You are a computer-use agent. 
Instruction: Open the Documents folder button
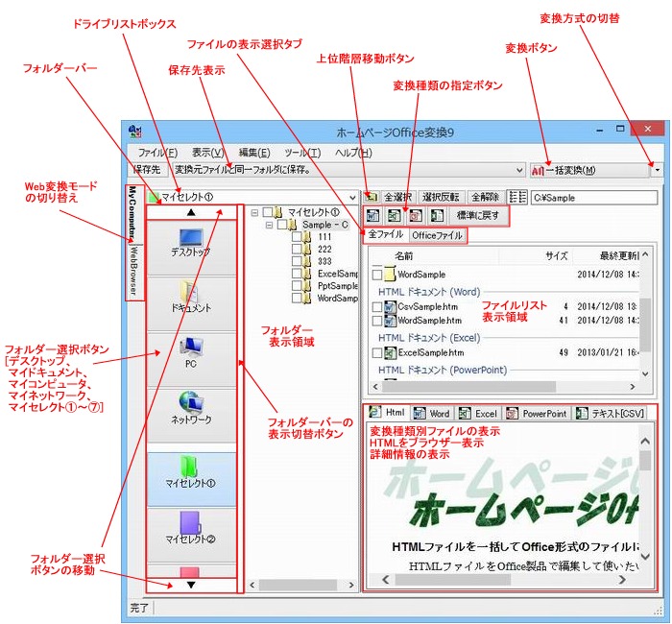coord(191,304)
